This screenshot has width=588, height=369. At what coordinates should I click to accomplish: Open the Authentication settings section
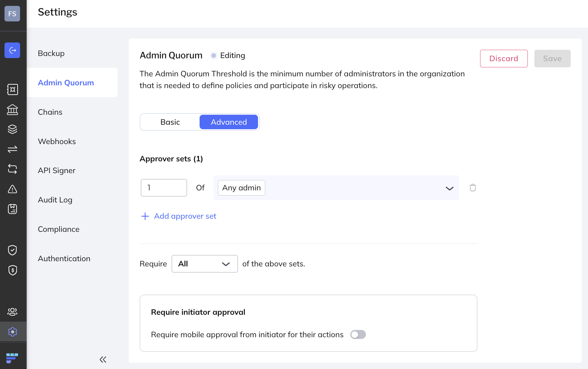(x=64, y=258)
